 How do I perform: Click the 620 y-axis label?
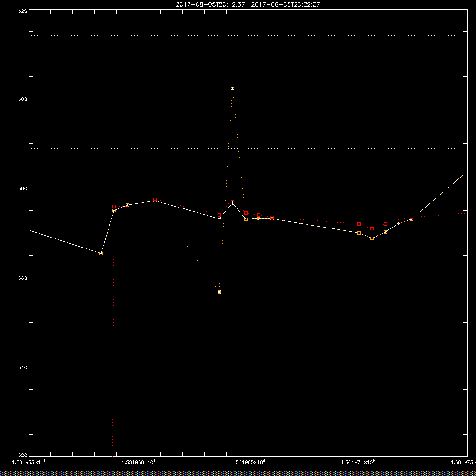point(23,10)
